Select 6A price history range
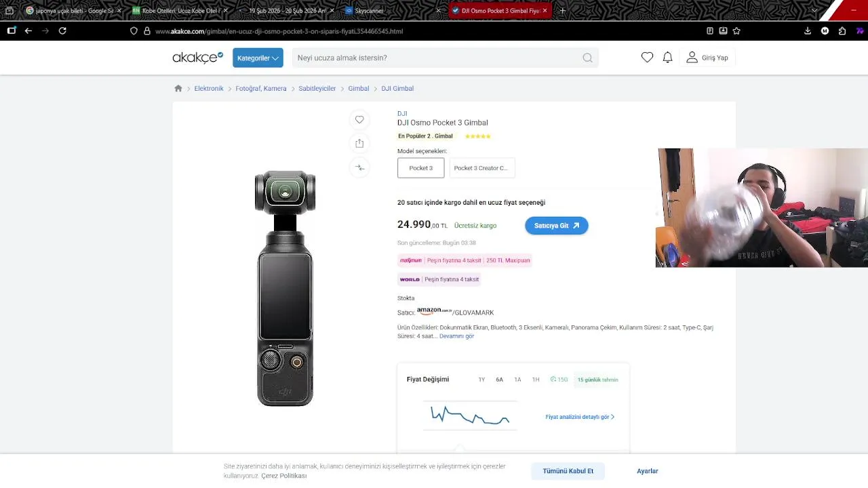This screenshot has width=868, height=488. pos(499,380)
